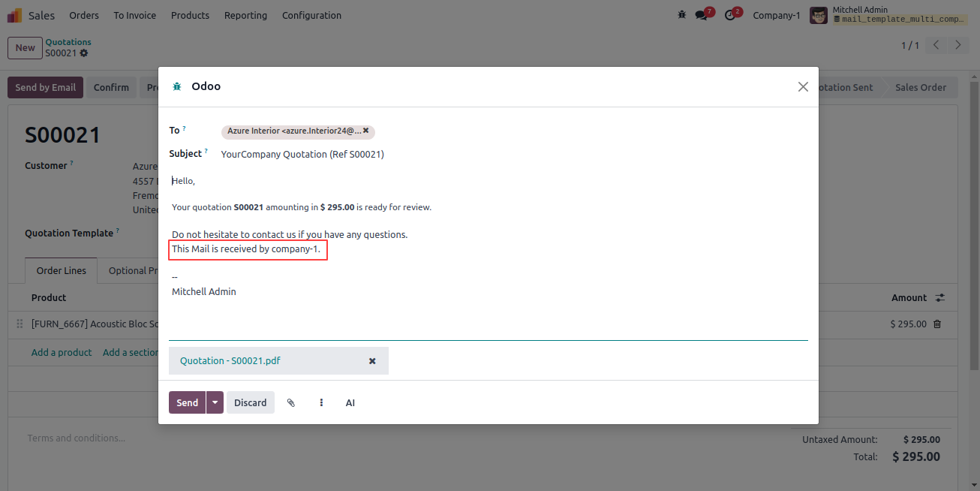
Task: Open the messages conversation icon with 7 notifications
Action: [x=702, y=14]
